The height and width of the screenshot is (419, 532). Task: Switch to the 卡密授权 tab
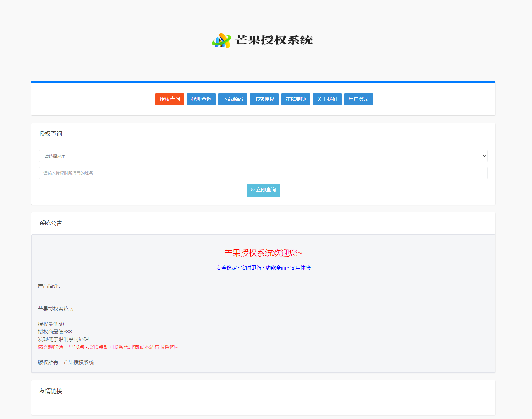tap(264, 99)
